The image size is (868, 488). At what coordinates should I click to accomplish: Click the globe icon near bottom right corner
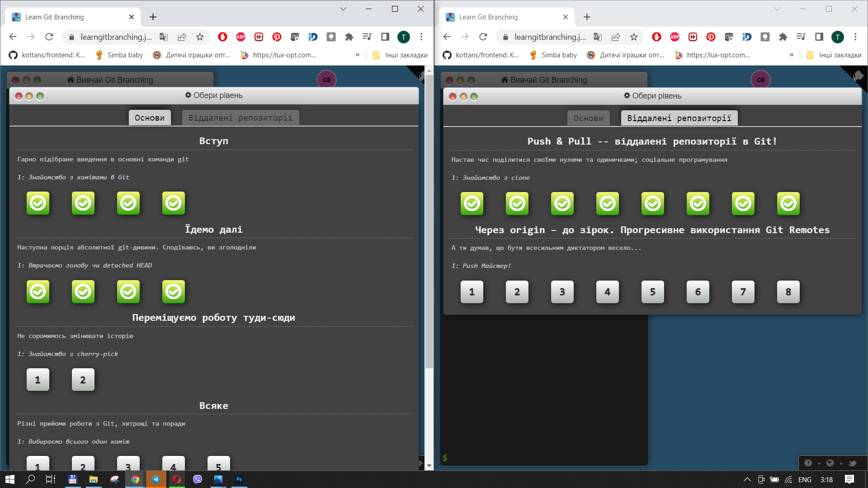(830, 463)
